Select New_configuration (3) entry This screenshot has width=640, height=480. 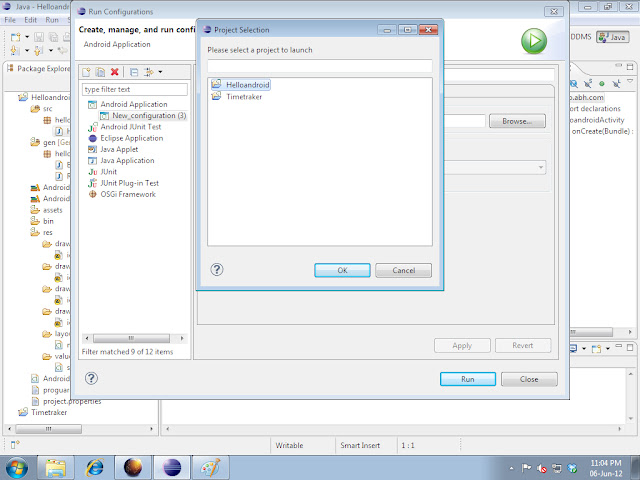(143, 116)
